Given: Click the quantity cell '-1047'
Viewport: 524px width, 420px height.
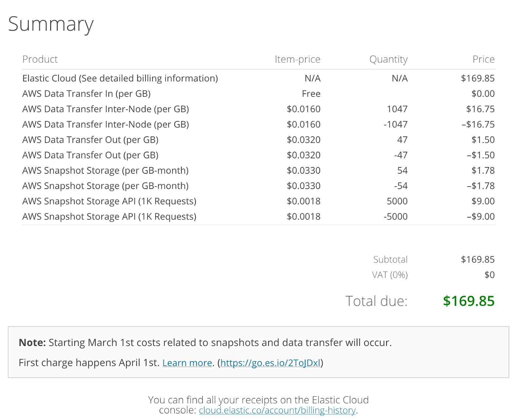Looking at the screenshot, I should pyautogui.click(x=396, y=124).
